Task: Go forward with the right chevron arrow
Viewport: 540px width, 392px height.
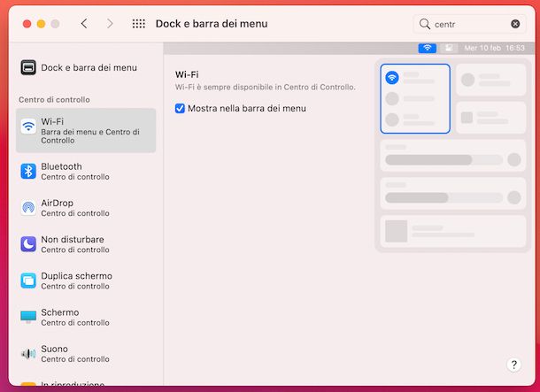Action: click(x=110, y=24)
